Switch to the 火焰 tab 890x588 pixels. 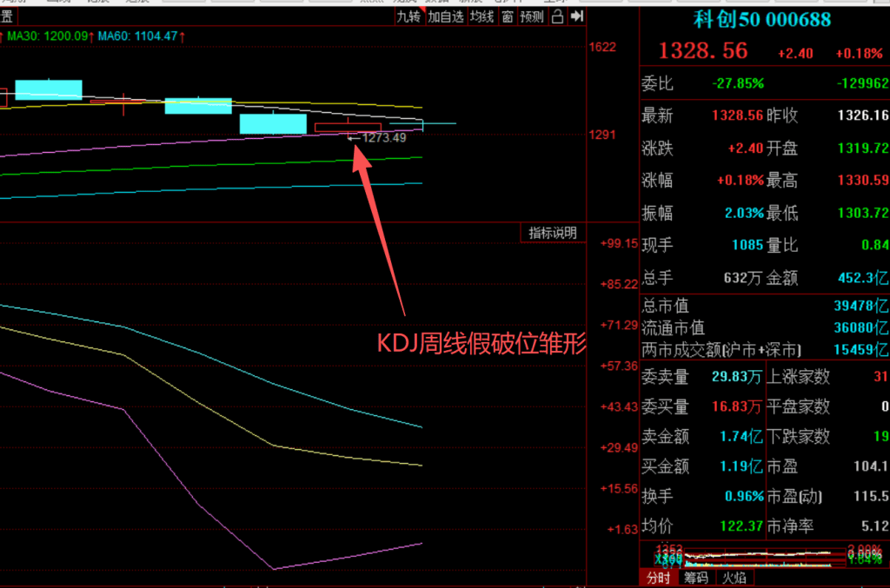pyautogui.click(x=733, y=578)
